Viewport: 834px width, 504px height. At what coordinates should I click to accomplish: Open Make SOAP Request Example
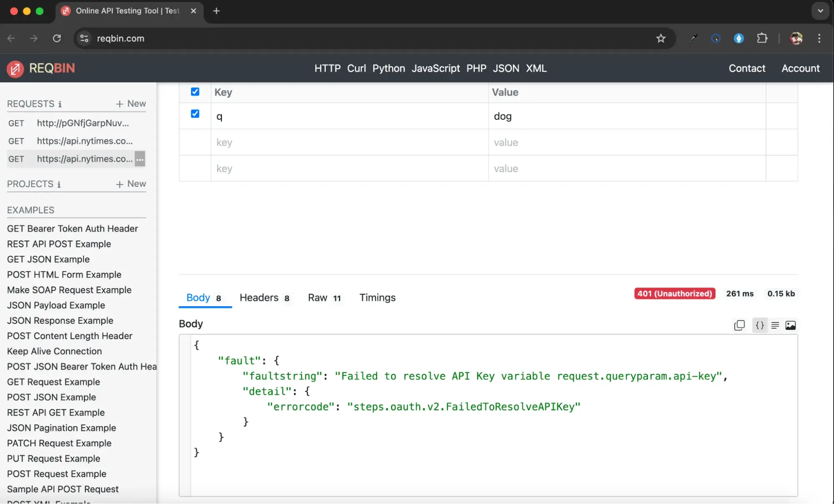[x=69, y=290]
